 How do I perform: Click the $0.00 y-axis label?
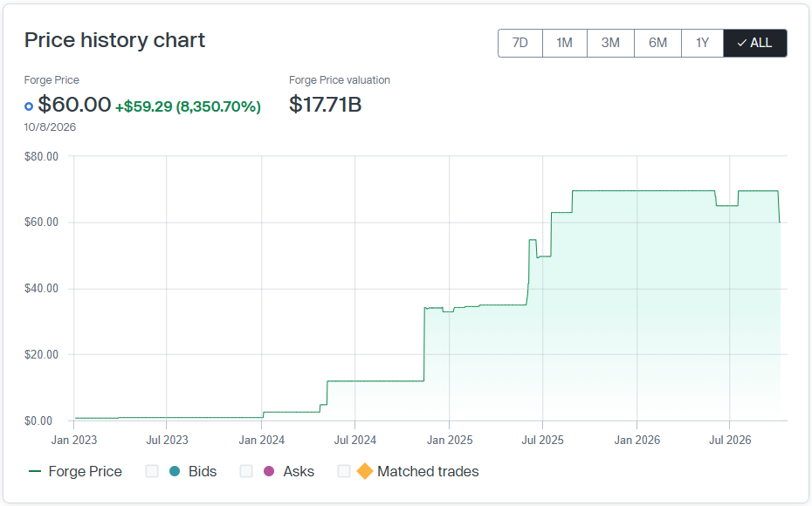coord(38,421)
